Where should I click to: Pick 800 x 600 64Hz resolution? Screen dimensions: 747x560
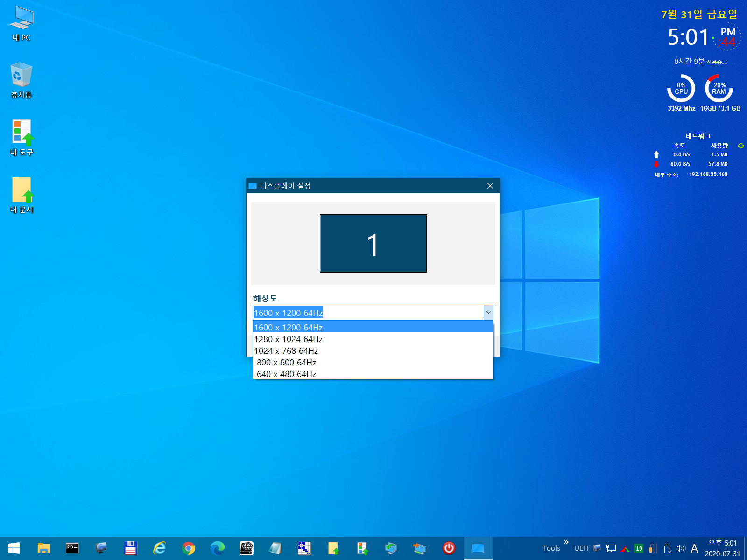(x=373, y=362)
